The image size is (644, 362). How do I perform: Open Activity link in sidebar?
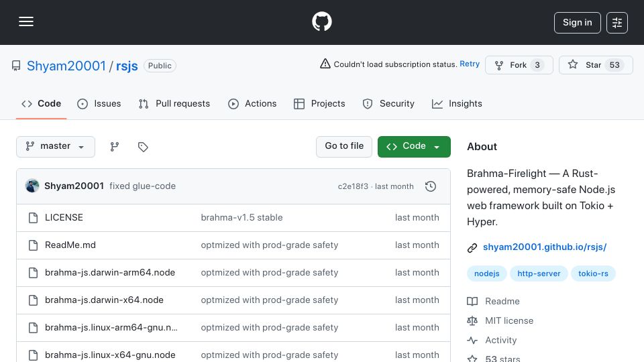pos(500,341)
